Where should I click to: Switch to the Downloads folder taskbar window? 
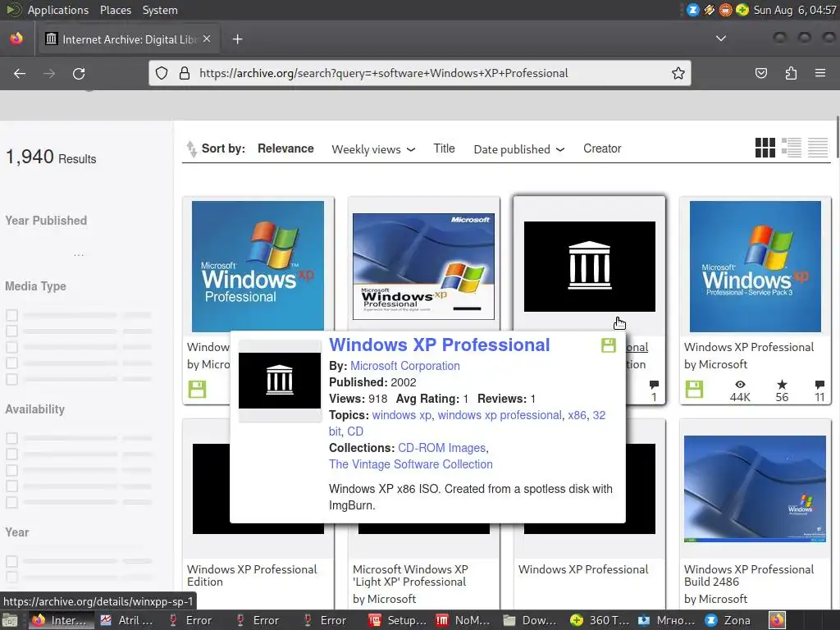(532, 620)
